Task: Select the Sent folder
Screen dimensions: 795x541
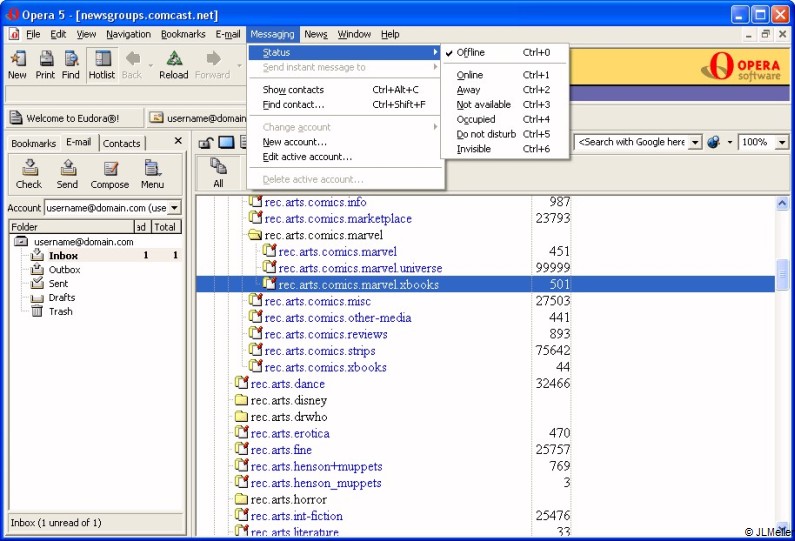Action: pos(58,283)
